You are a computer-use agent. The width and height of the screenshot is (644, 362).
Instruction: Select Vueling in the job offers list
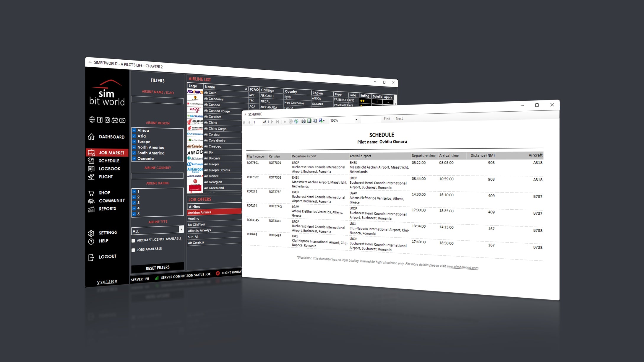pos(194,218)
